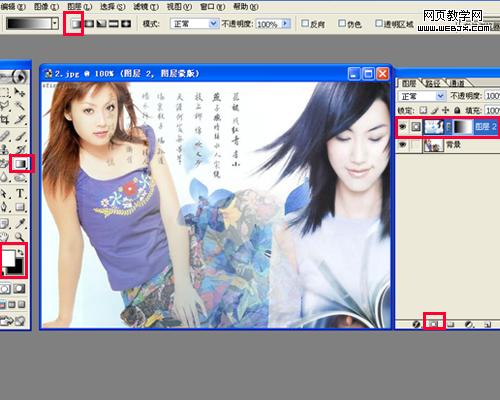Open the 图像(I) menu
The width and height of the screenshot is (500, 400).
(46, 6)
